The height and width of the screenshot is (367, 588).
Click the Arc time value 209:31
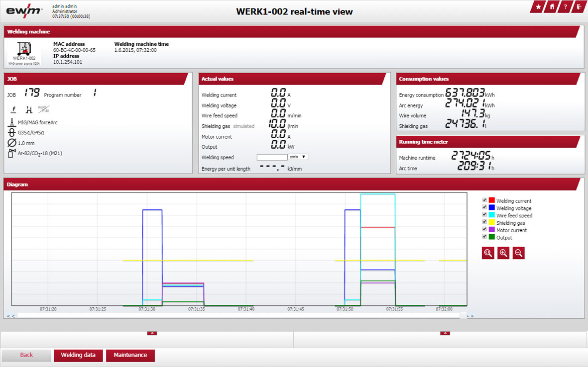pyautogui.click(x=474, y=166)
